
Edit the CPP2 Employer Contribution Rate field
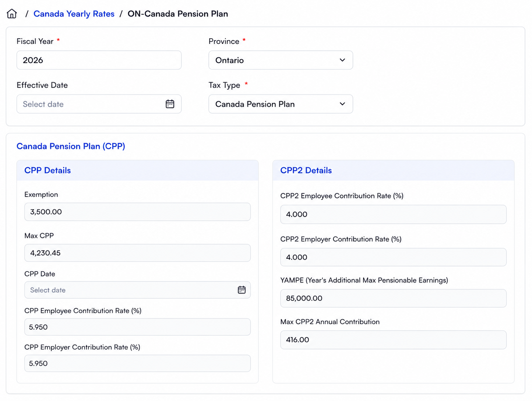393,257
